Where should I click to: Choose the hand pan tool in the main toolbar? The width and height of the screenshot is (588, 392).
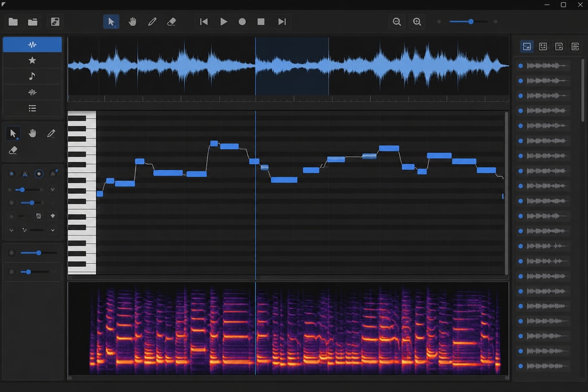pyautogui.click(x=132, y=22)
